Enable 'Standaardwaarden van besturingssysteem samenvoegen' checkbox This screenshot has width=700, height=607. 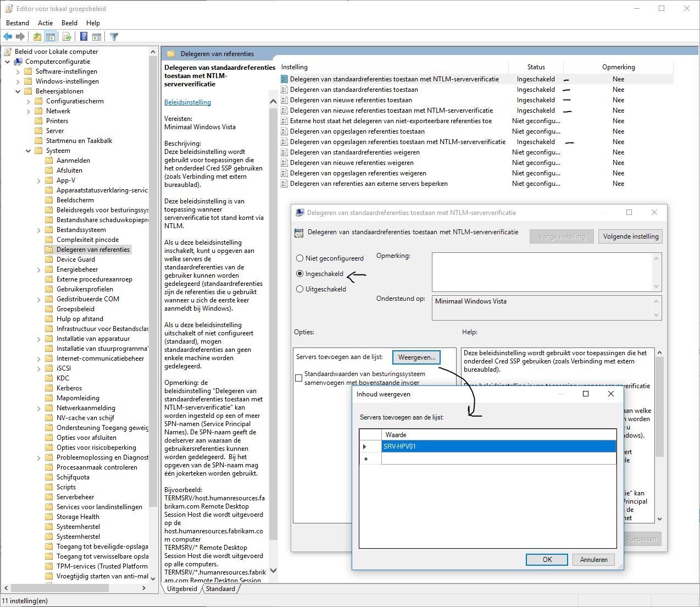299,378
